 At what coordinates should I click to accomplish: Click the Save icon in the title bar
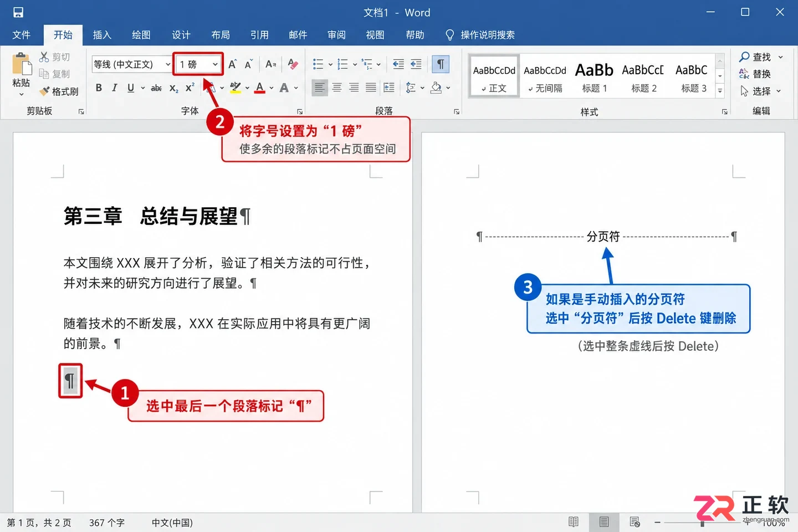[x=18, y=12]
